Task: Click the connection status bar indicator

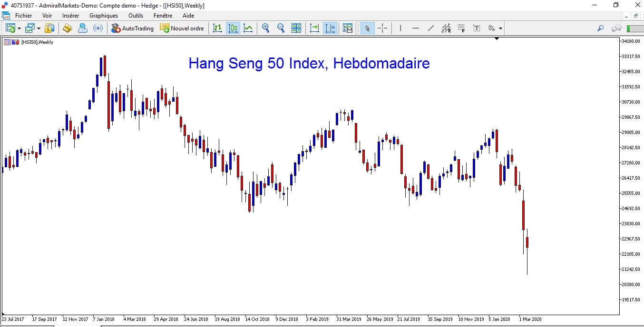Action: click(635, 29)
